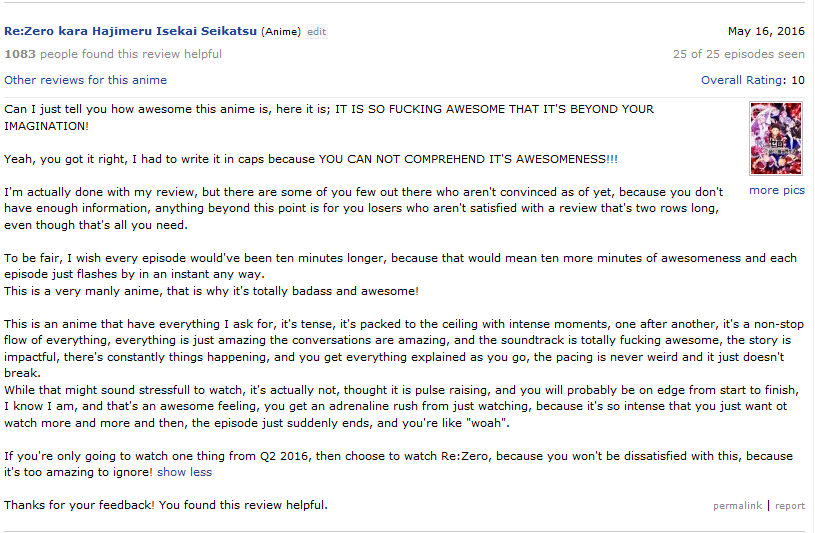Open the review permalink
This screenshot has width=815, height=533.
click(x=737, y=506)
